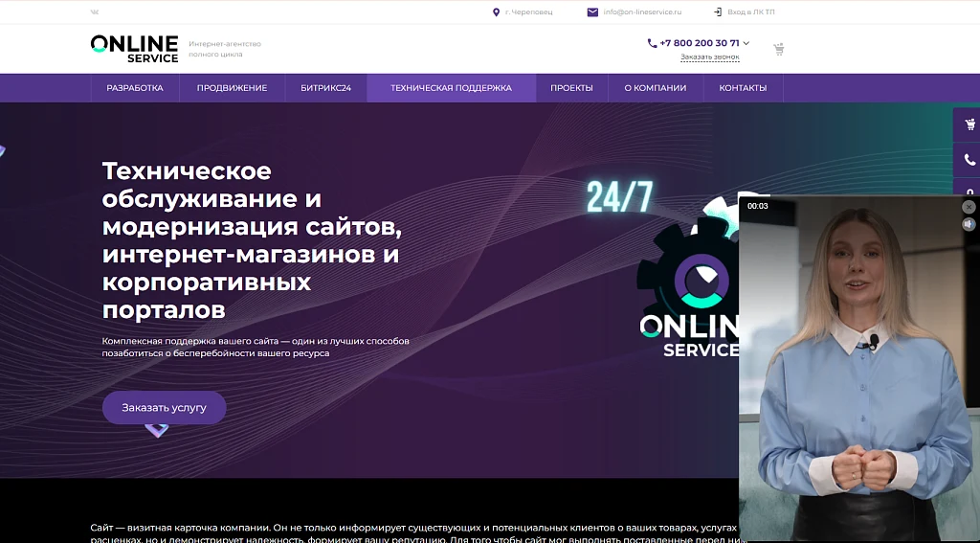Screen dimensions: 980x543
Task: Expand the phone numbers dropdown chevron
Action: point(746,43)
